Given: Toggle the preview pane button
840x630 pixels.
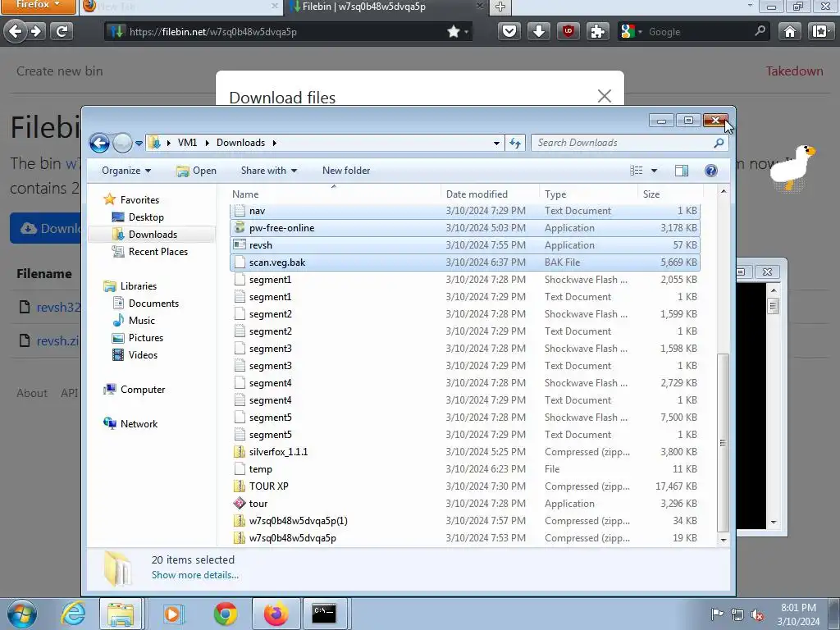Looking at the screenshot, I should point(682,171).
